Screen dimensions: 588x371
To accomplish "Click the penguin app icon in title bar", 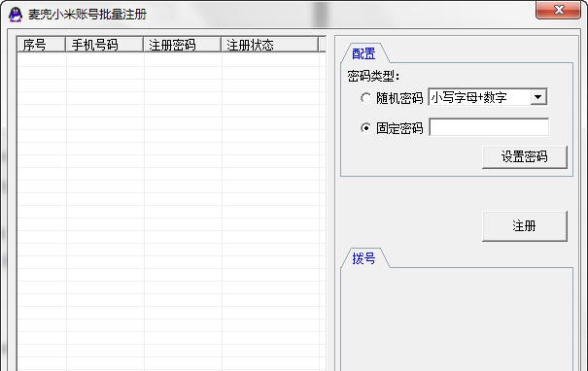I will pyautogui.click(x=16, y=15).
